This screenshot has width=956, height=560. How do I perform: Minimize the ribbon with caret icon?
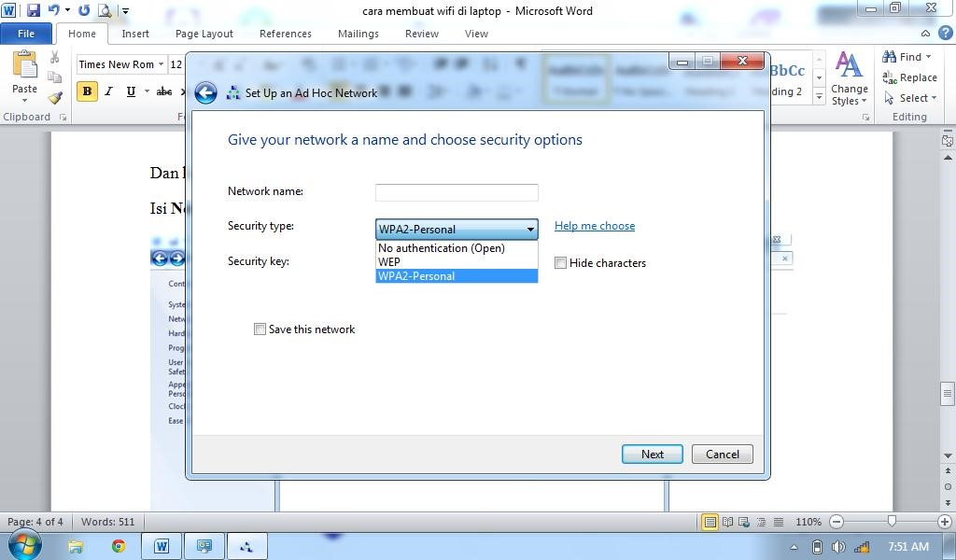click(x=925, y=34)
